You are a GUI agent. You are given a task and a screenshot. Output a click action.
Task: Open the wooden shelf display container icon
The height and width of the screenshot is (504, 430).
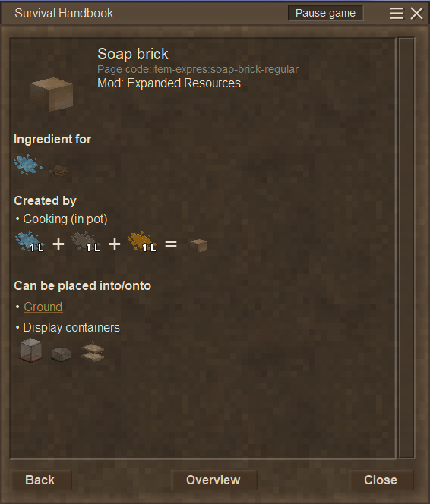point(93,351)
